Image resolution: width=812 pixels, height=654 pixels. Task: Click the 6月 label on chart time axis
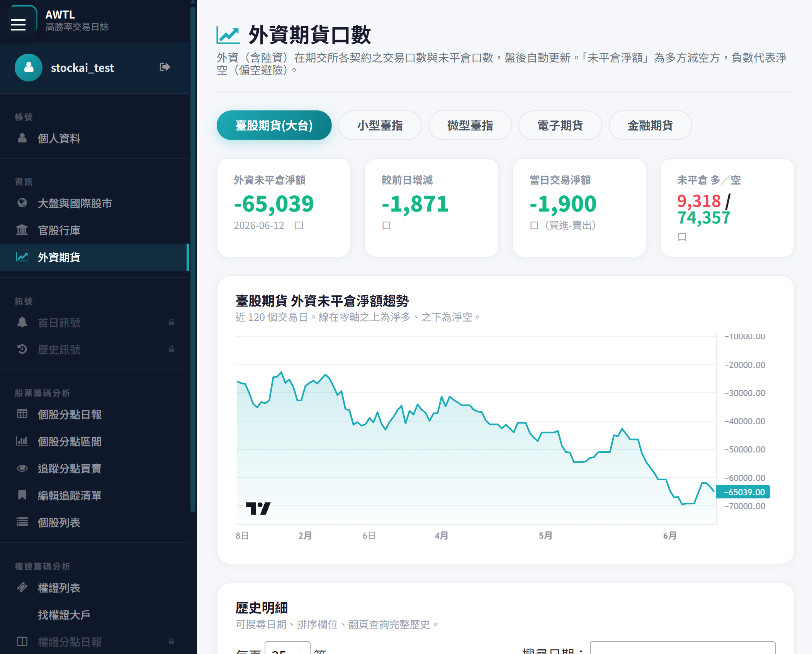click(x=670, y=535)
